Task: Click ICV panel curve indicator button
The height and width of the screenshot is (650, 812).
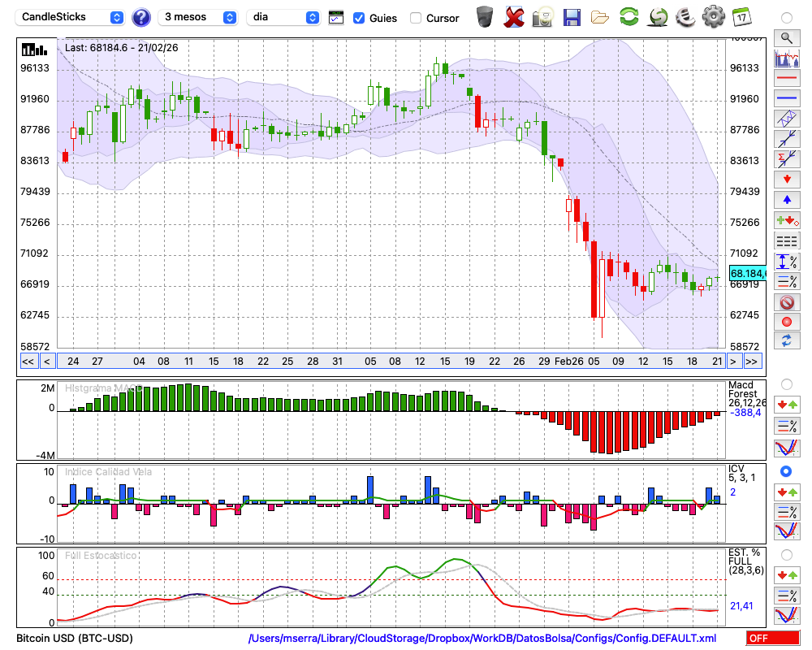Action: (787, 531)
